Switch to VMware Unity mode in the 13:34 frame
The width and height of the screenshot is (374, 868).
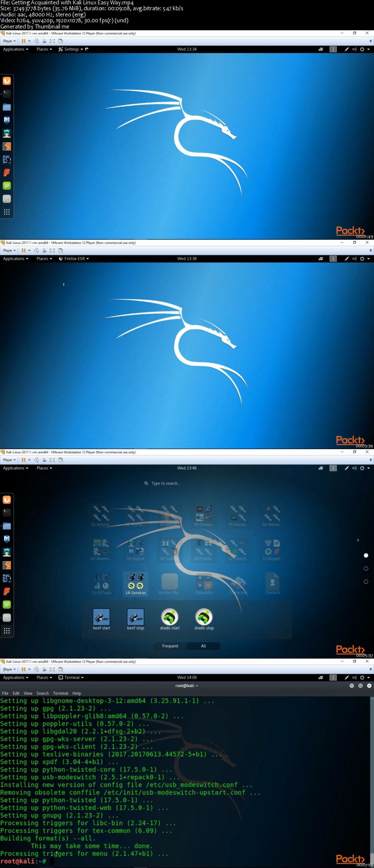pyautogui.click(x=61, y=41)
